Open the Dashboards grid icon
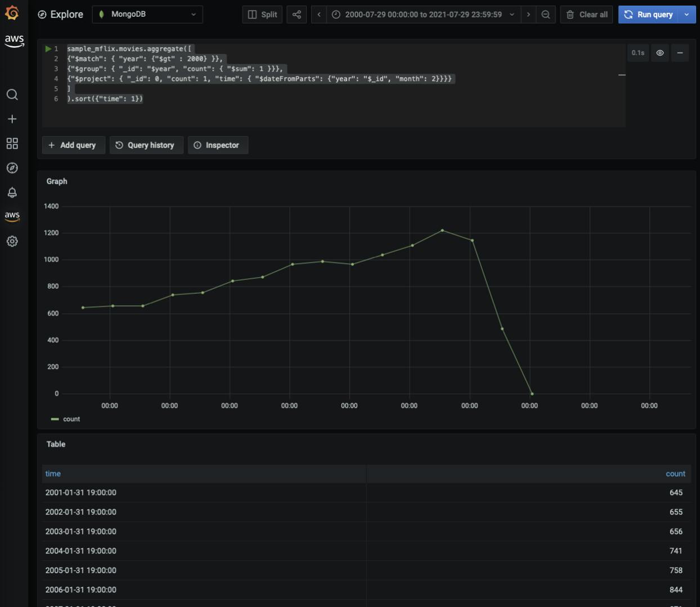The height and width of the screenshot is (607, 700). click(x=12, y=144)
